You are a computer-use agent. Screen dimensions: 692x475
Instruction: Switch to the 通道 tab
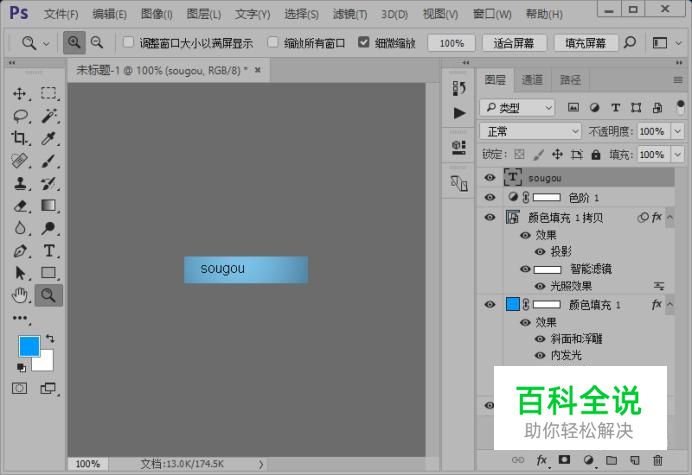(532, 80)
